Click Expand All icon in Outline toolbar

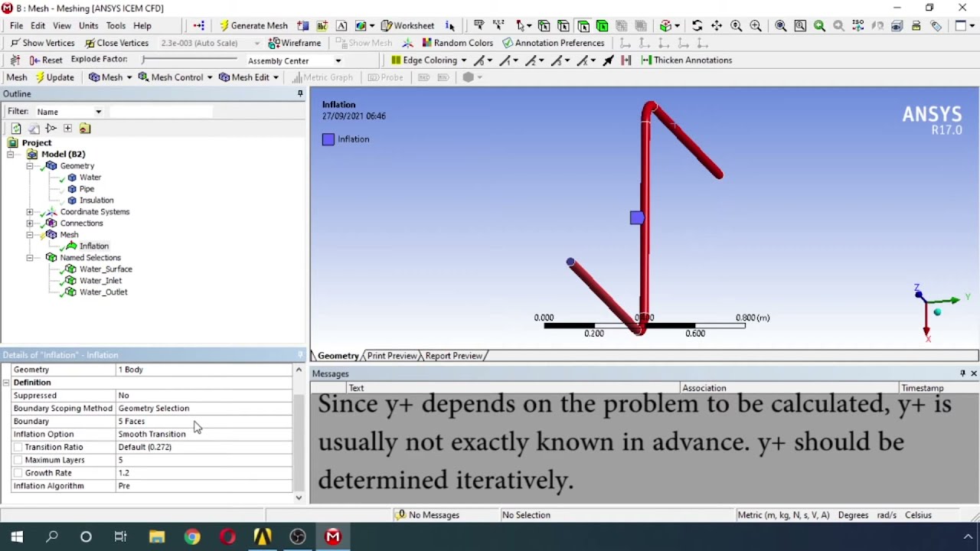click(x=67, y=129)
